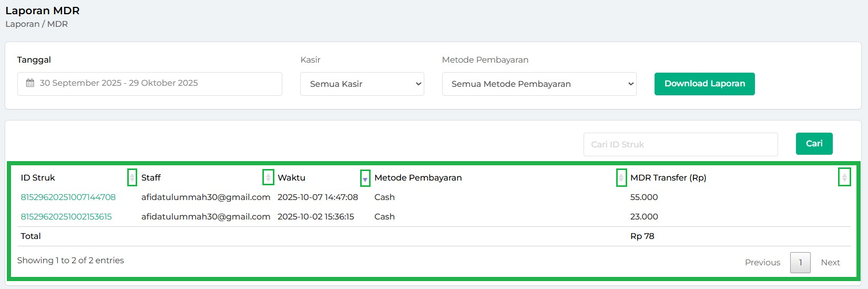Click the Download Laporan button
868x289 pixels.
tap(704, 84)
